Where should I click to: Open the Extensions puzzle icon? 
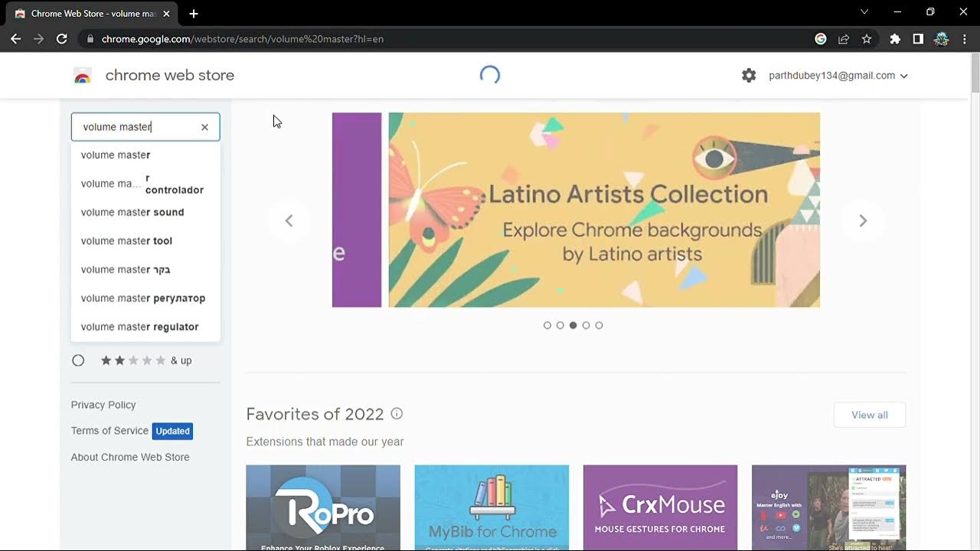[x=895, y=39]
